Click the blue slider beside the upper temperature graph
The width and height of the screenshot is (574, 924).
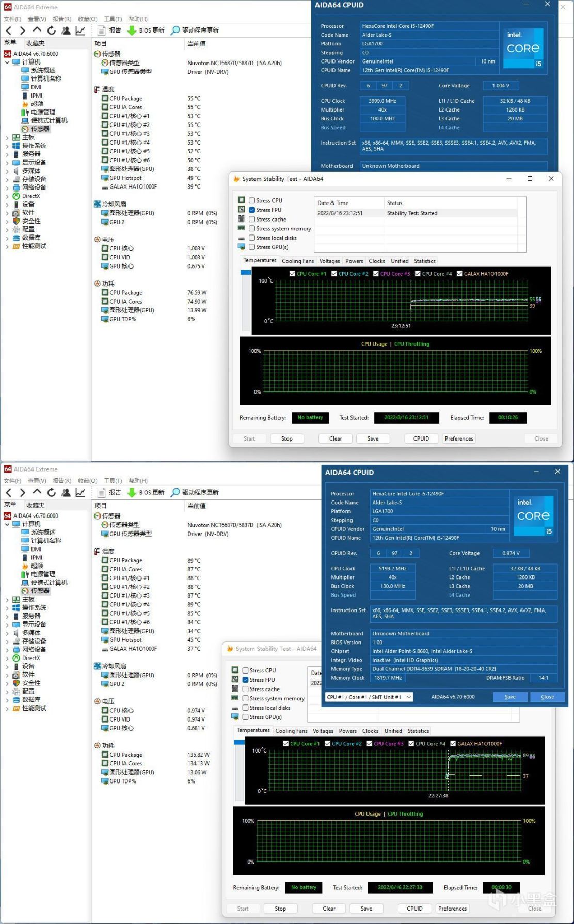click(246, 272)
